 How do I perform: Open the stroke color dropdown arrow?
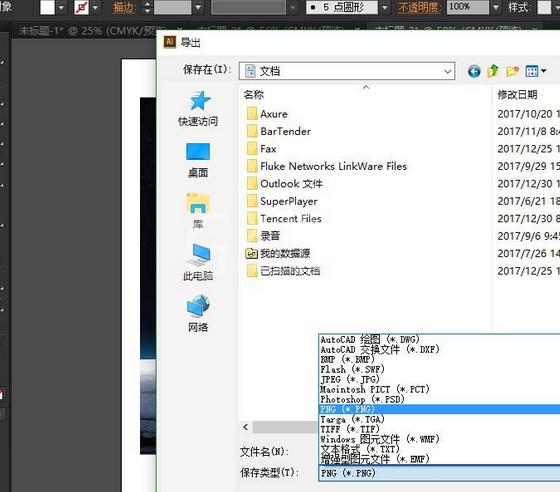[x=95, y=7]
